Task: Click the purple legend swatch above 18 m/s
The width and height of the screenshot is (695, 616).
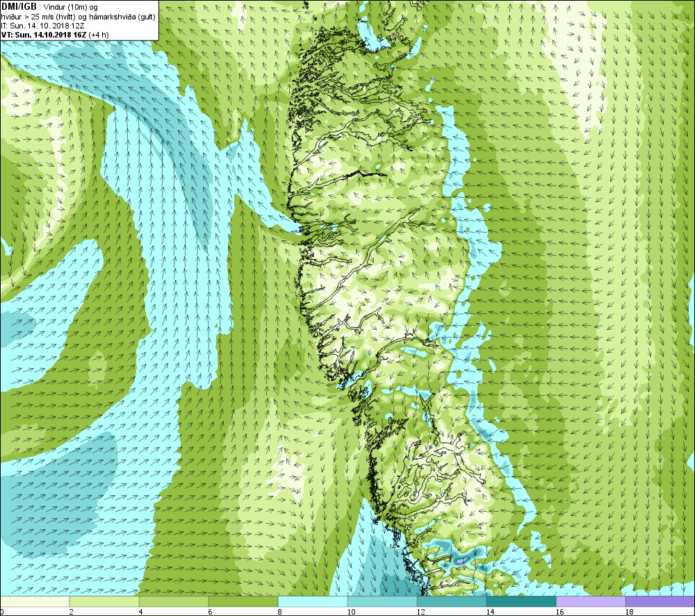Action: click(660, 601)
